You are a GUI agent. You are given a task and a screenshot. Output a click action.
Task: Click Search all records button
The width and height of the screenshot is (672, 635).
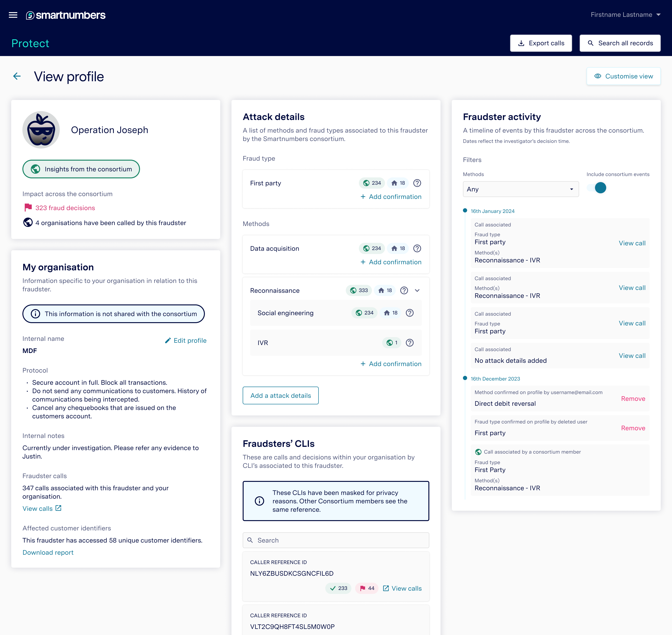point(620,43)
